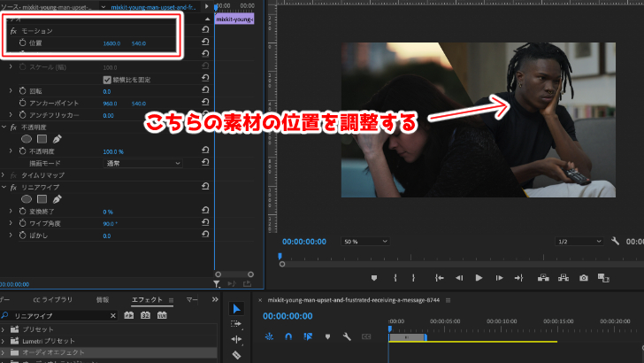
Task: Filter YUV effects in Effects panel
Action: [x=162, y=315]
